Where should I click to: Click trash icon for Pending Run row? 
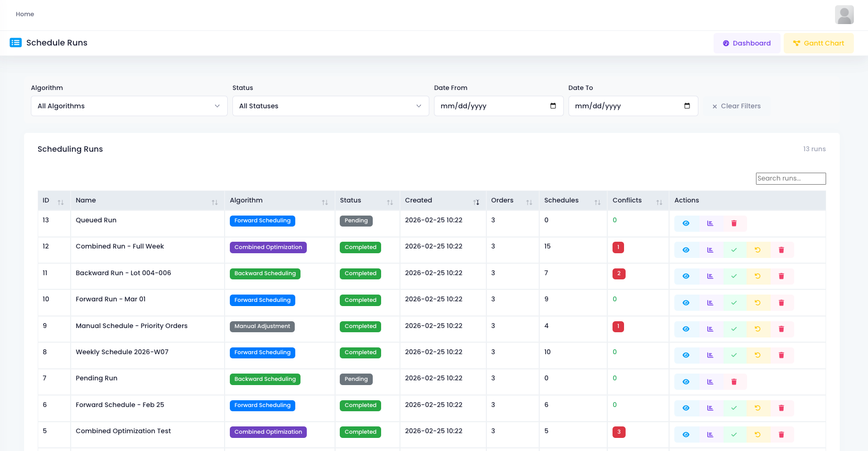click(x=734, y=382)
